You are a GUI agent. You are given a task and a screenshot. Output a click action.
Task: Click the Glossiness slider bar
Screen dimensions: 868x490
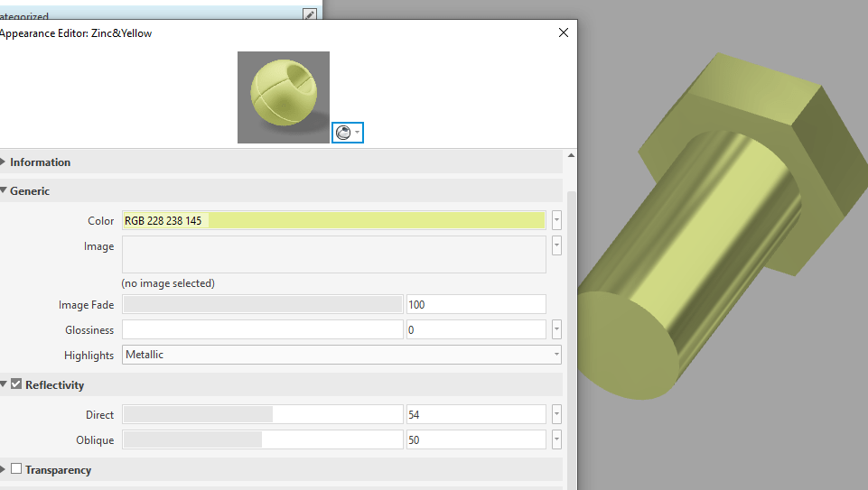click(x=263, y=329)
